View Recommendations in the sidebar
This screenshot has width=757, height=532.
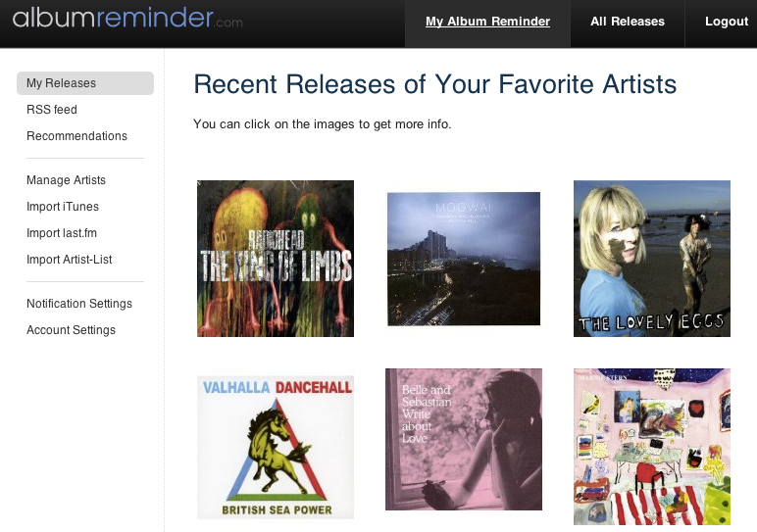(76, 136)
